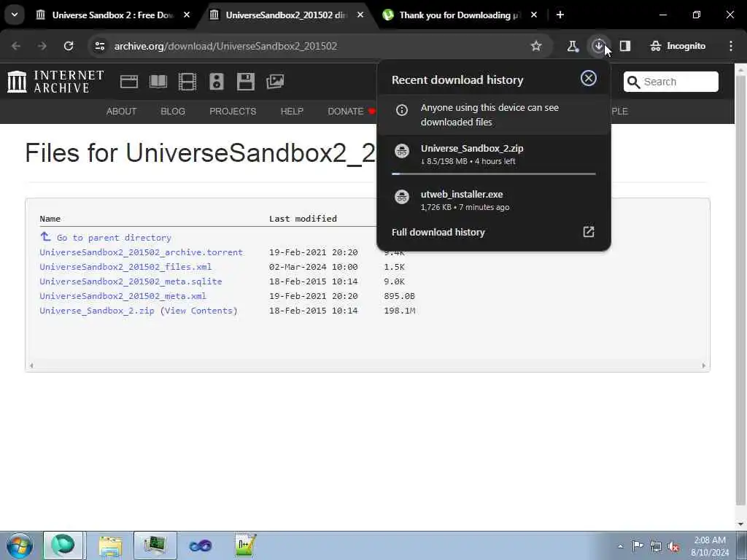Screen dimensions: 747x560
Task: Open the side panel icon
Action: pyautogui.click(x=625, y=46)
